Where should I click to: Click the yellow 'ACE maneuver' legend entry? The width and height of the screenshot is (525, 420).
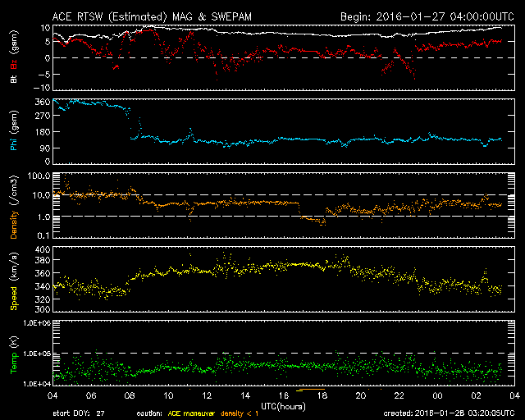tap(191, 413)
